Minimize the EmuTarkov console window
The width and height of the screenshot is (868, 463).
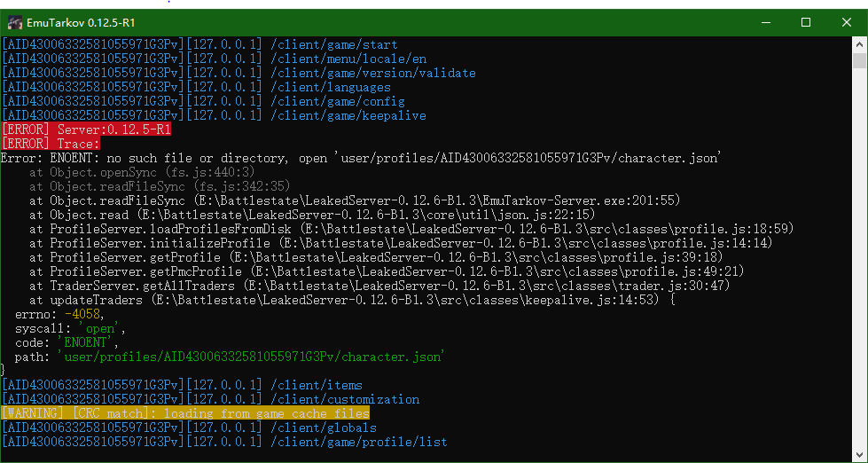pyautogui.click(x=765, y=23)
